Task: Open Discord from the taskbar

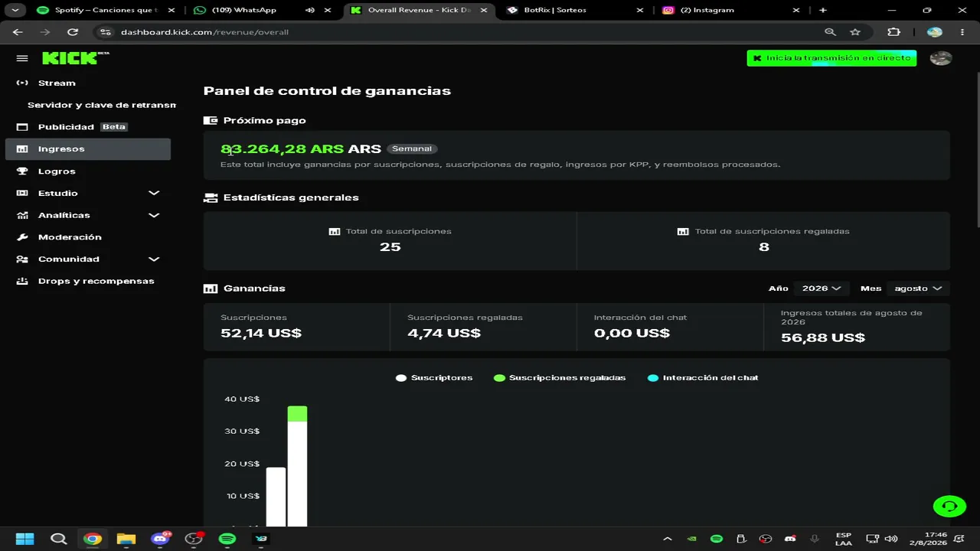Action: click(x=160, y=539)
